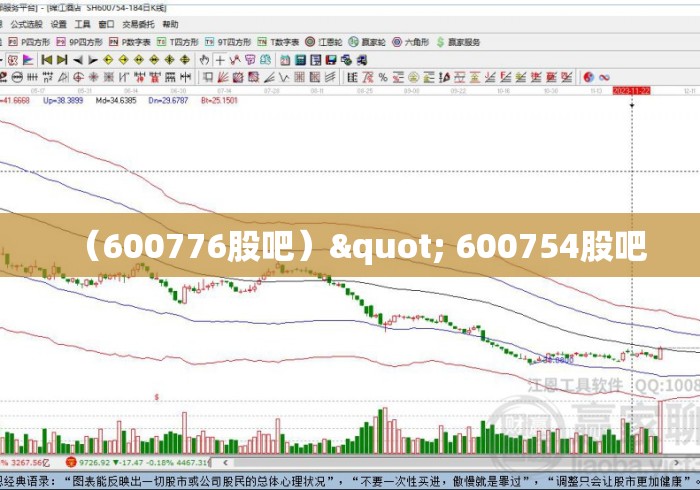Select the hand pan tool
The image size is (700, 490).
(204, 60)
